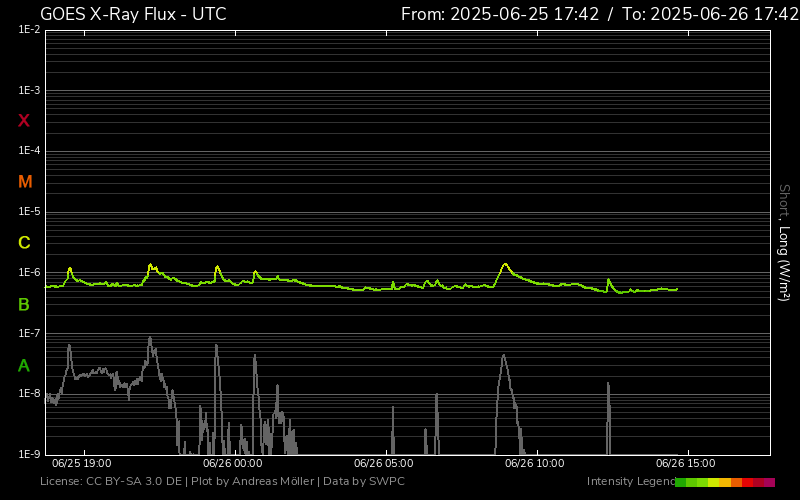The image size is (800, 500).
Task: Click the 06/26 00:00 time axis label
Action: [232, 464]
